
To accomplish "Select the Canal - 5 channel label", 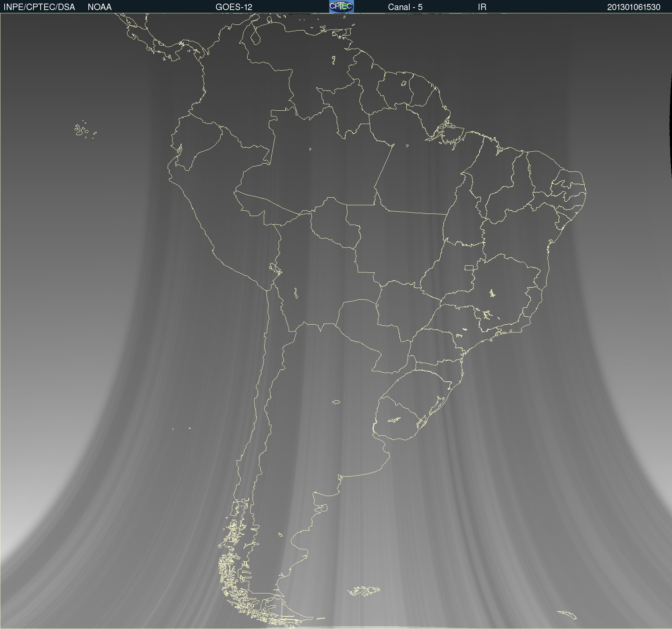I will pyautogui.click(x=405, y=7).
